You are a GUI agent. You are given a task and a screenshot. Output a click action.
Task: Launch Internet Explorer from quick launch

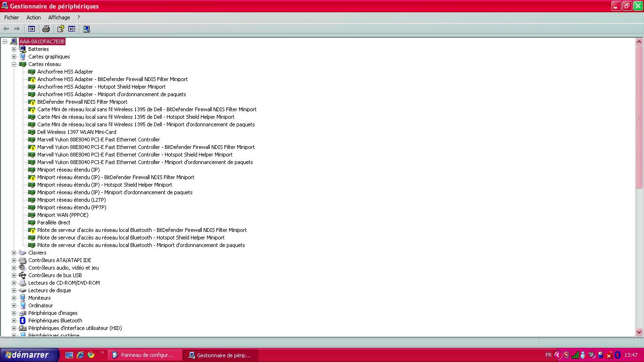(80, 355)
